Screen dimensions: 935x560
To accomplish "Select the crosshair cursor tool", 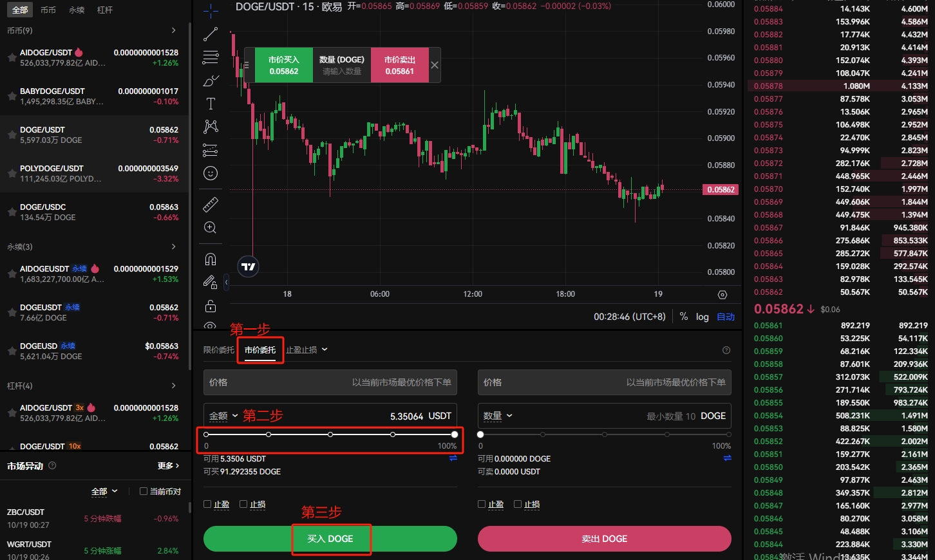I will 211,11.
